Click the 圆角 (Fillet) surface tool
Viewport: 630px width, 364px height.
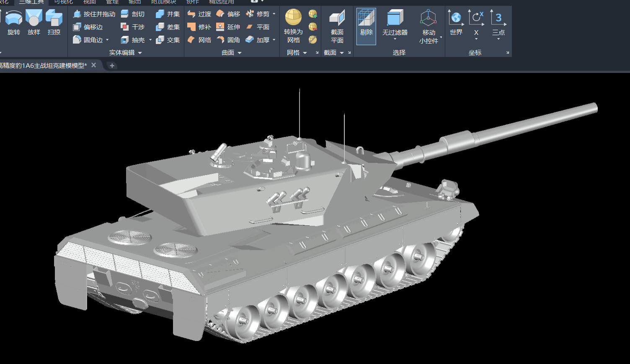pos(228,40)
